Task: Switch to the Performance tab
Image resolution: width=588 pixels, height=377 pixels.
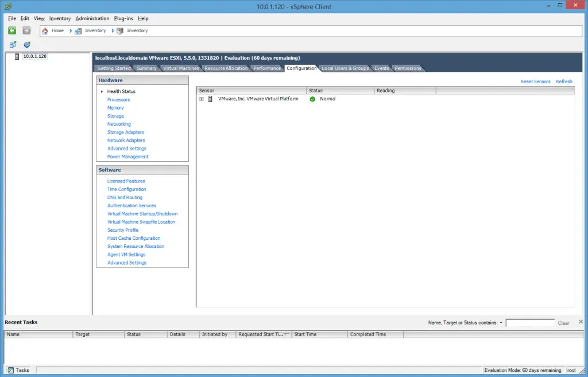Action: point(267,68)
